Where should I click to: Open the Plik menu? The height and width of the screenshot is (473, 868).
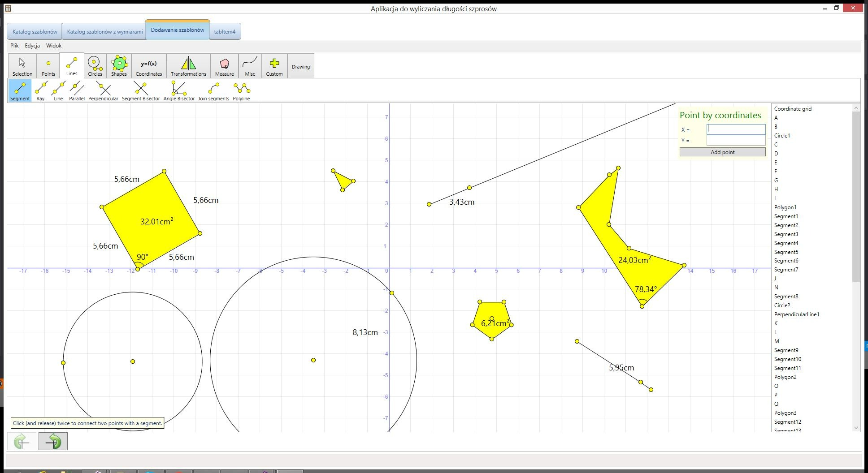(15, 46)
